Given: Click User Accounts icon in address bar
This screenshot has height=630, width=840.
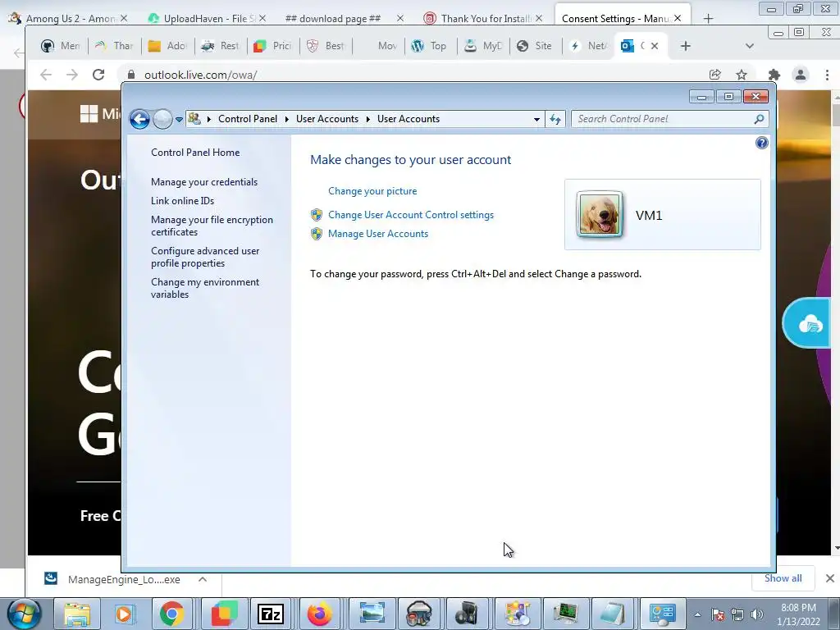Looking at the screenshot, I should [194, 119].
